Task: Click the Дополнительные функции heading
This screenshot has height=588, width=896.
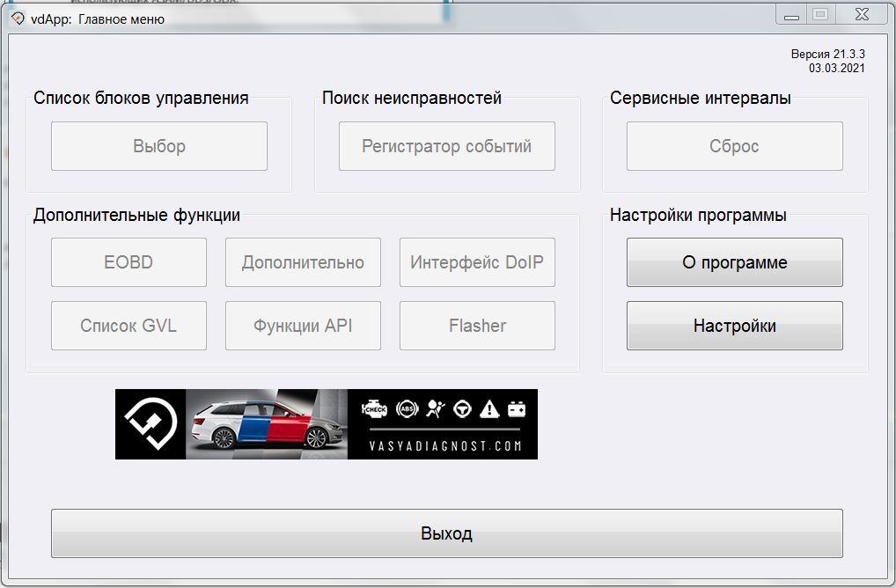Action: click(x=136, y=215)
